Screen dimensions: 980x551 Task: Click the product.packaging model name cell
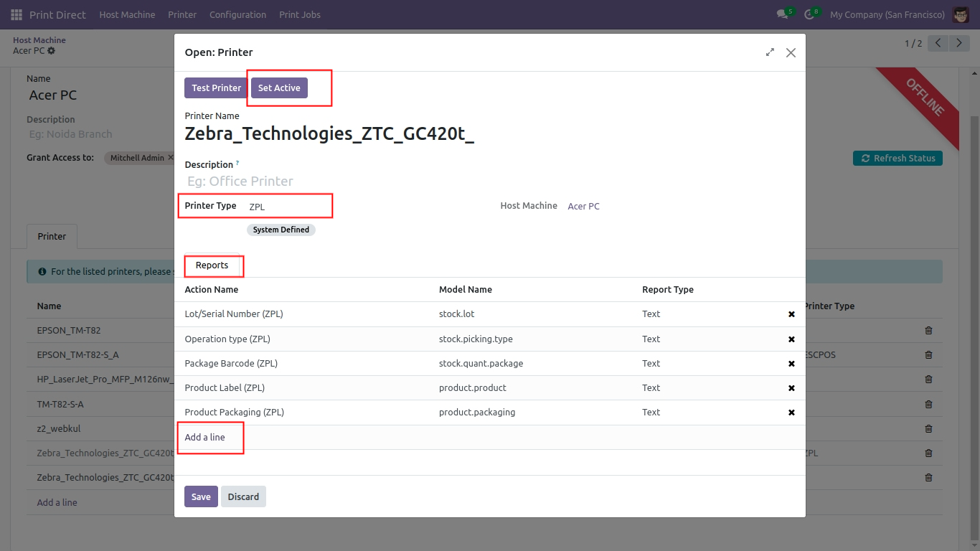coord(477,413)
